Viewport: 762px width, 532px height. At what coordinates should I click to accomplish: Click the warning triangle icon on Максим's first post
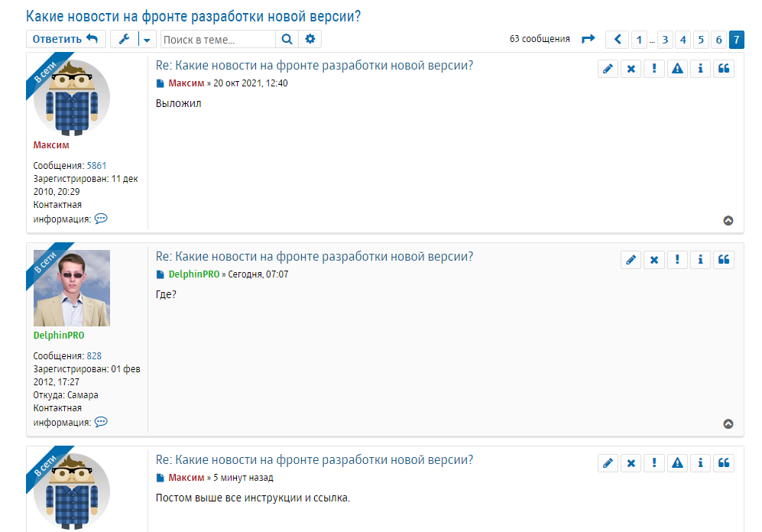(677, 69)
